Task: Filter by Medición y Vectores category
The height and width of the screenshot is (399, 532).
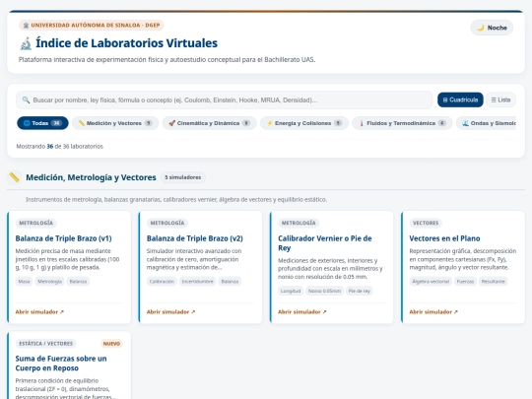Action: [x=115, y=123]
